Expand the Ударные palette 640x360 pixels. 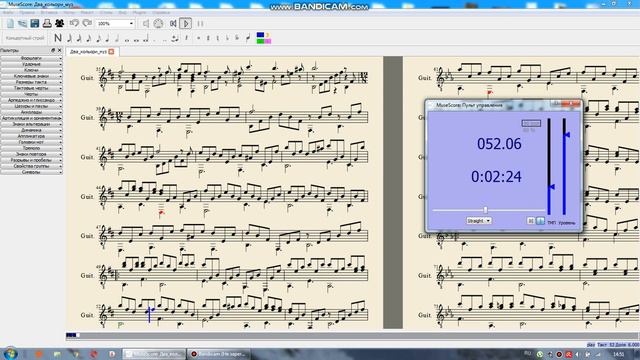click(31, 64)
